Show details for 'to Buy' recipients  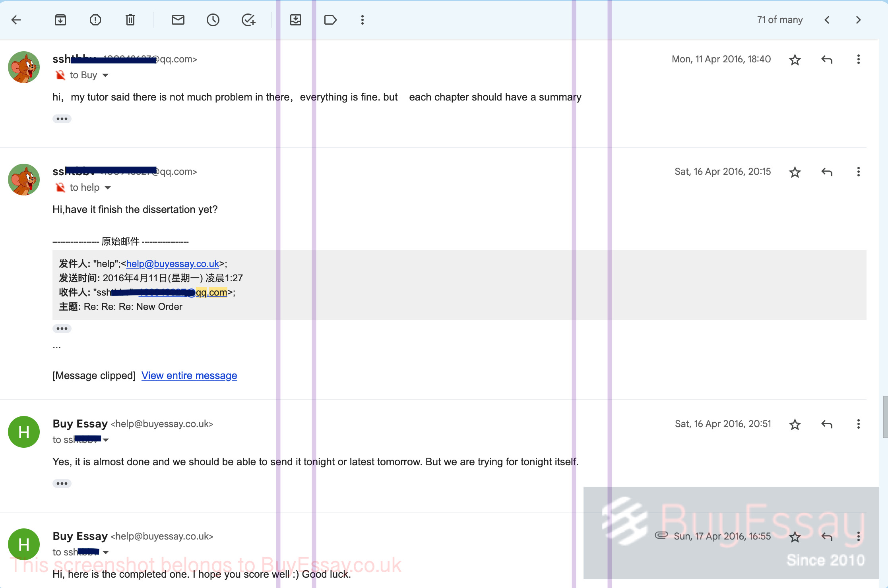pos(105,75)
